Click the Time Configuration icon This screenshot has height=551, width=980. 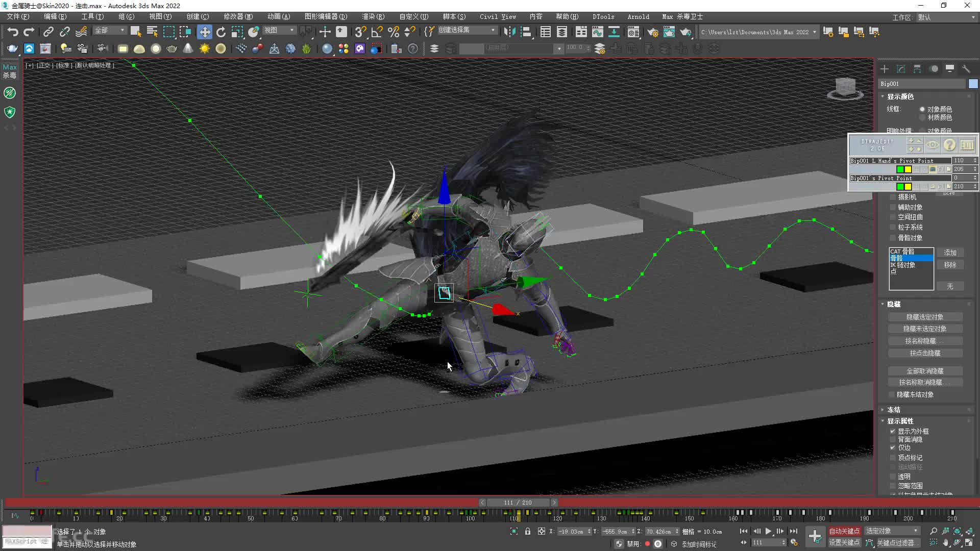pos(794,542)
